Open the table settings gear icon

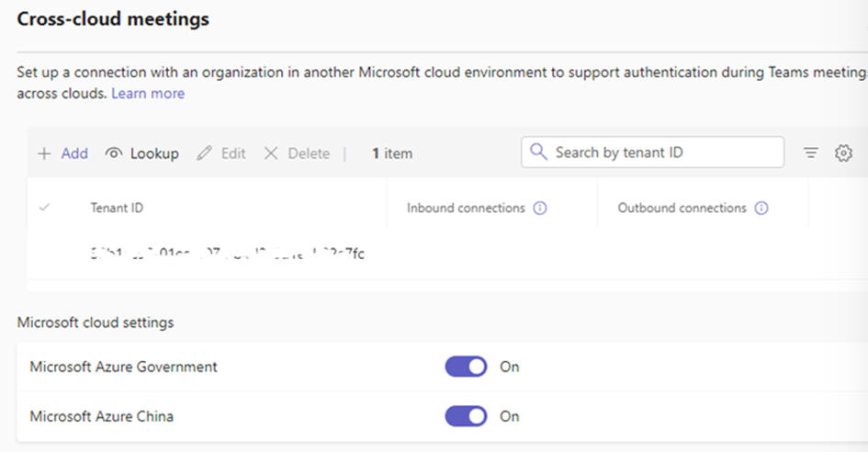(x=843, y=153)
